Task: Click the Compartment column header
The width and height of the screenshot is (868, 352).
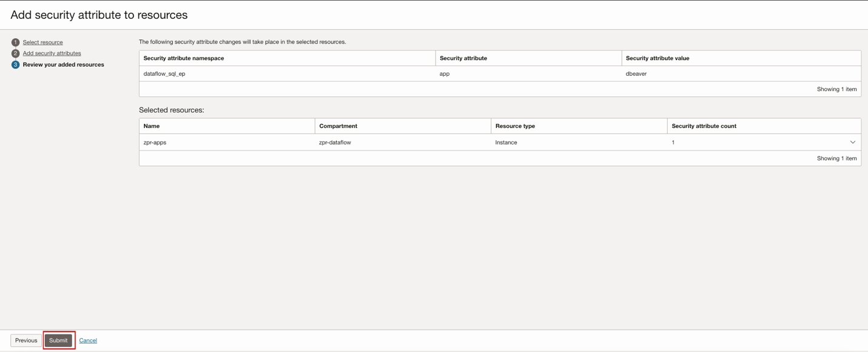Action: pyautogui.click(x=338, y=126)
